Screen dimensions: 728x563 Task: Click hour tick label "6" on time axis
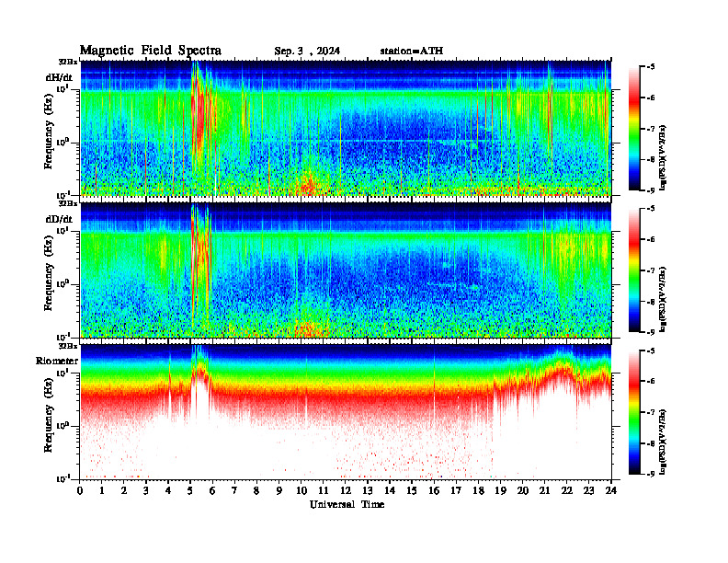coord(212,490)
